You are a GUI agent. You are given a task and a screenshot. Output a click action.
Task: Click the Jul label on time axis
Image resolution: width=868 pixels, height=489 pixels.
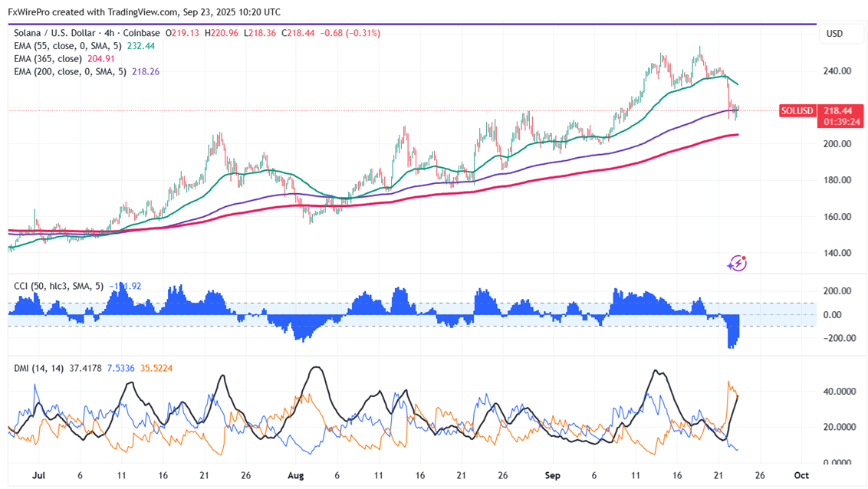tap(39, 476)
